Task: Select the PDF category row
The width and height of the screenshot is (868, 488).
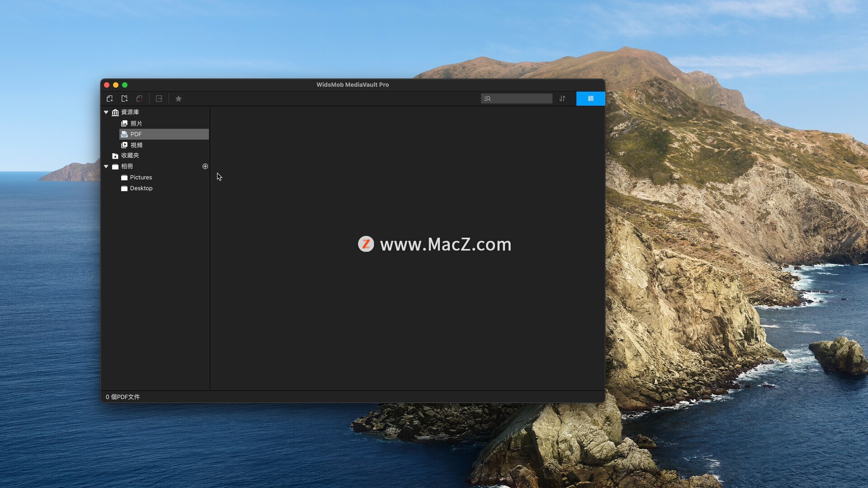Action: click(164, 134)
